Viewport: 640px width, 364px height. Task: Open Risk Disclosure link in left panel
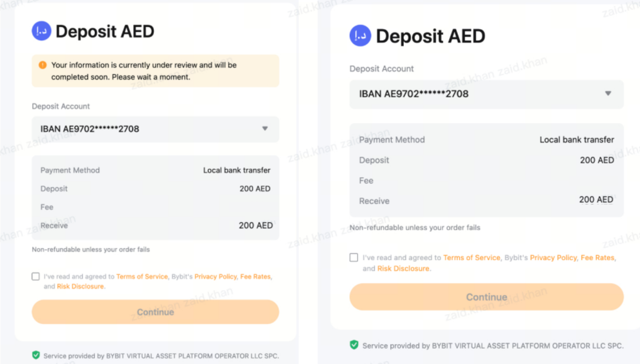(81, 286)
